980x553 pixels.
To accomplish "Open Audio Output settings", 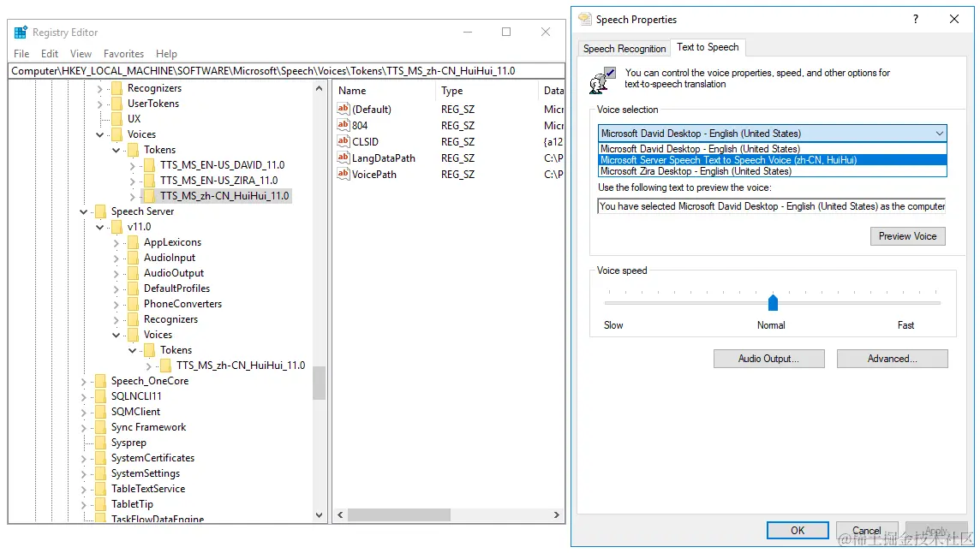I will tap(768, 359).
